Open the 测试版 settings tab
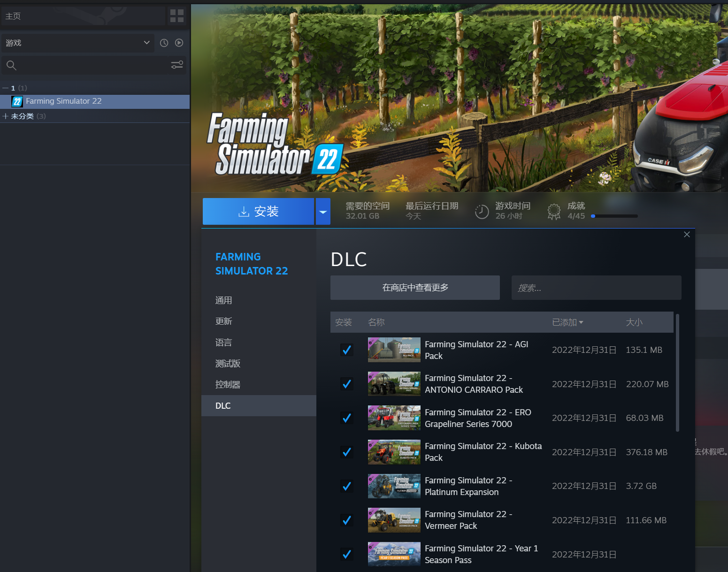Screen dimensions: 728x572 [259, 364]
